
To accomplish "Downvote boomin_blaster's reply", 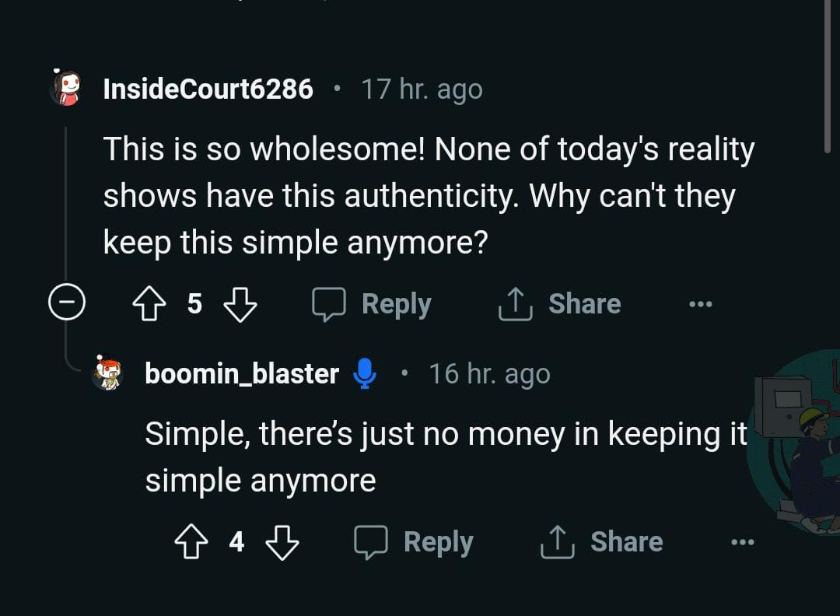I will pos(282,542).
